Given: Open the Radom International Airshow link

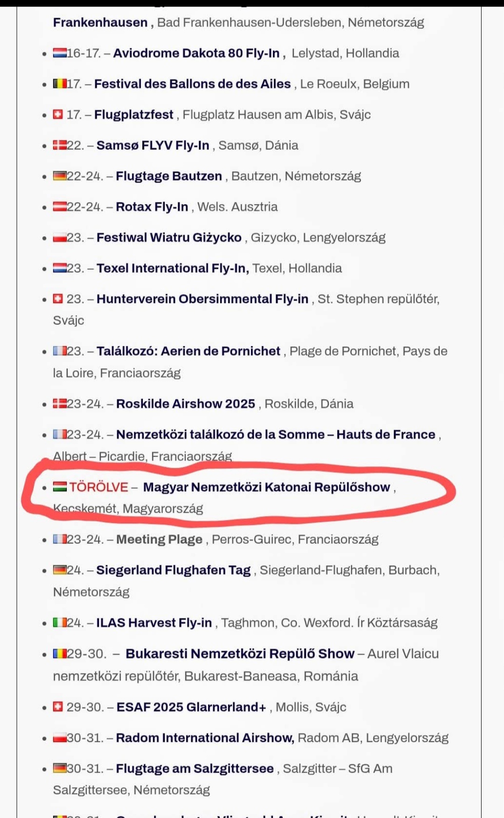Looking at the screenshot, I should [x=205, y=738].
